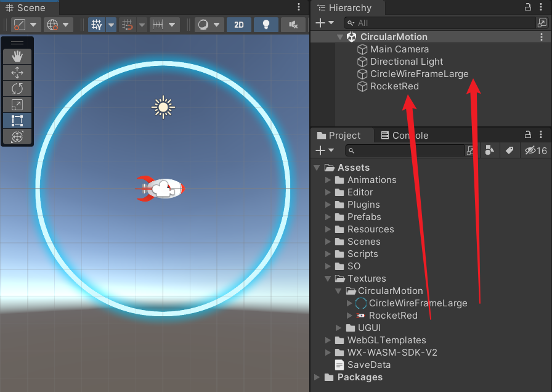Select the Move tool
The image size is (552, 392).
click(x=17, y=72)
